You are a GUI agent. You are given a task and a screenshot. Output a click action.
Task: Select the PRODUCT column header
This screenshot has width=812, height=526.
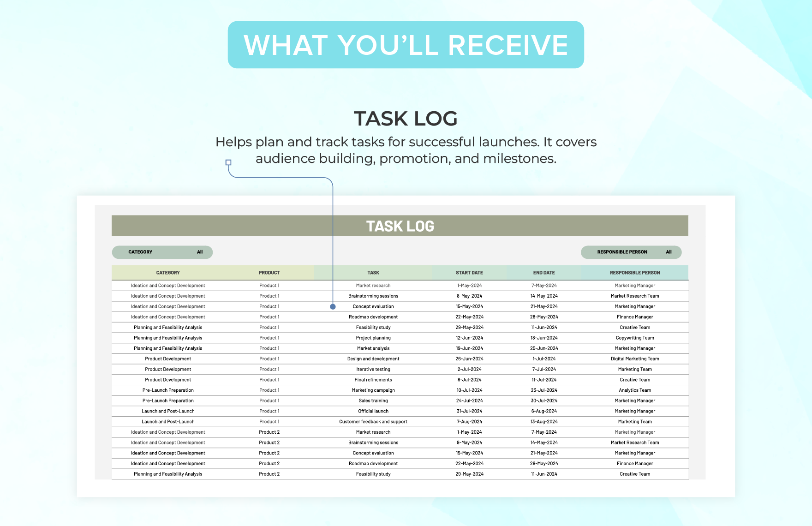(269, 273)
